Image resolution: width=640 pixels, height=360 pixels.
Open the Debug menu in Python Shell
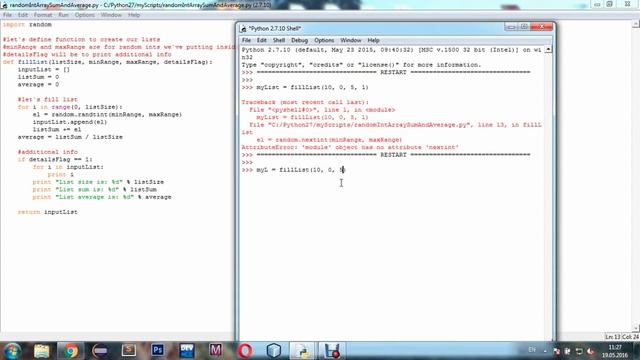click(299, 40)
